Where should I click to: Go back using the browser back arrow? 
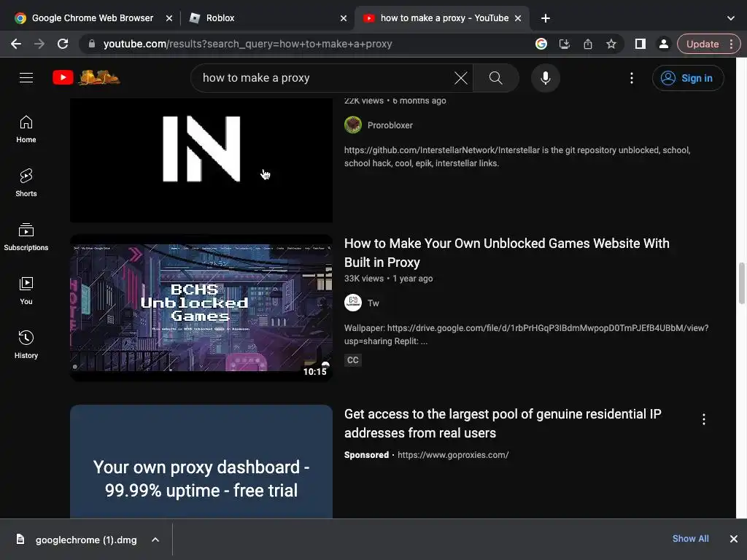point(16,44)
